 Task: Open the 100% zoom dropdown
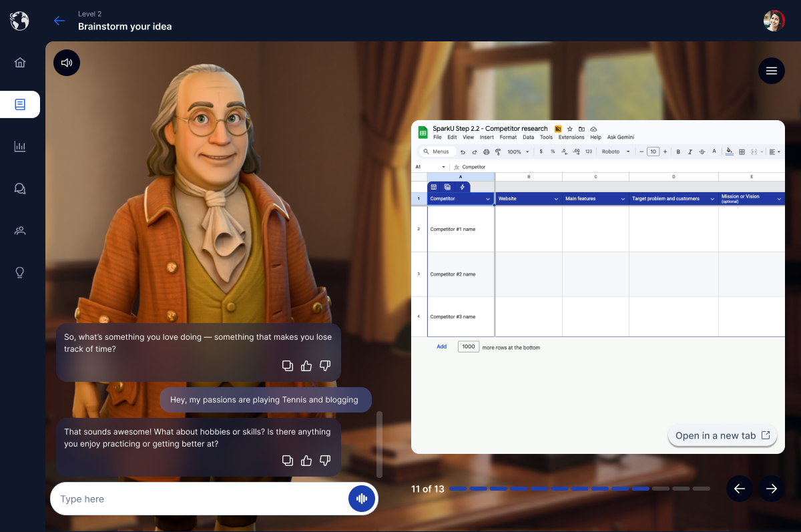[518, 152]
